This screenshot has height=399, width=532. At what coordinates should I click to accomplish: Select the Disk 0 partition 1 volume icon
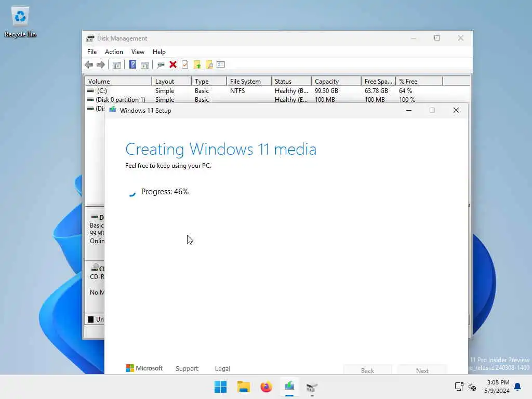(90, 99)
